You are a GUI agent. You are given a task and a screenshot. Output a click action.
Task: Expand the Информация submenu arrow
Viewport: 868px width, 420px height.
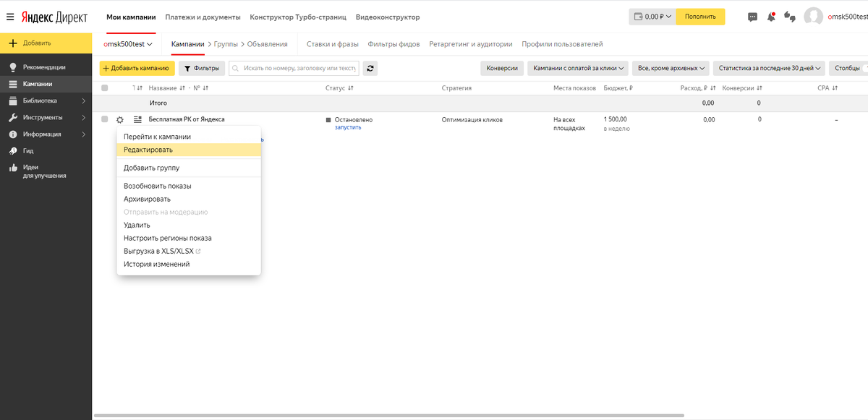coord(84,134)
